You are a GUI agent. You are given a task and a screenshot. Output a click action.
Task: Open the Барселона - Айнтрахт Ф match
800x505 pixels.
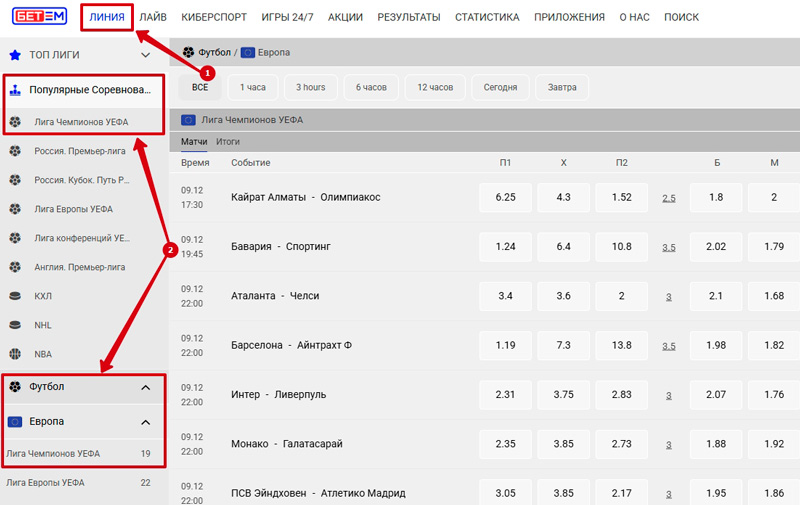coord(291,345)
